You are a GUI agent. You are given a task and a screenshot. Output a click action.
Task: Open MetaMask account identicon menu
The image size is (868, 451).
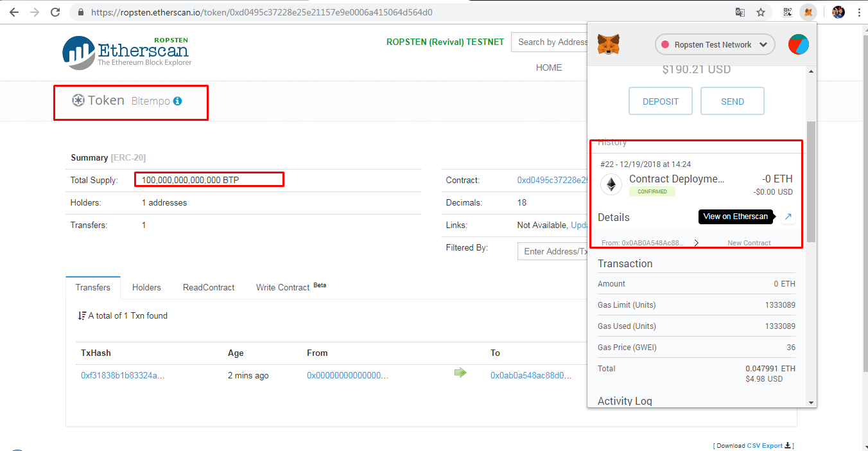pyautogui.click(x=798, y=44)
